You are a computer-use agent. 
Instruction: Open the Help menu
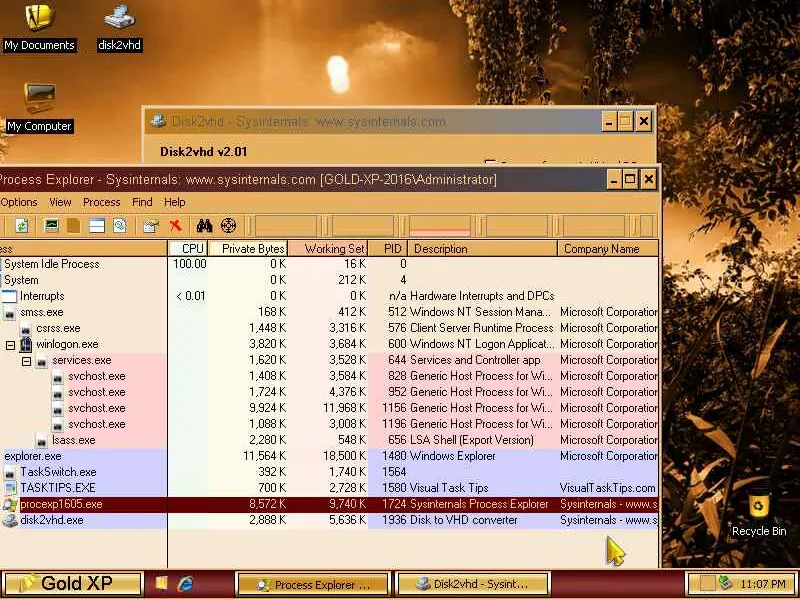tap(174, 202)
